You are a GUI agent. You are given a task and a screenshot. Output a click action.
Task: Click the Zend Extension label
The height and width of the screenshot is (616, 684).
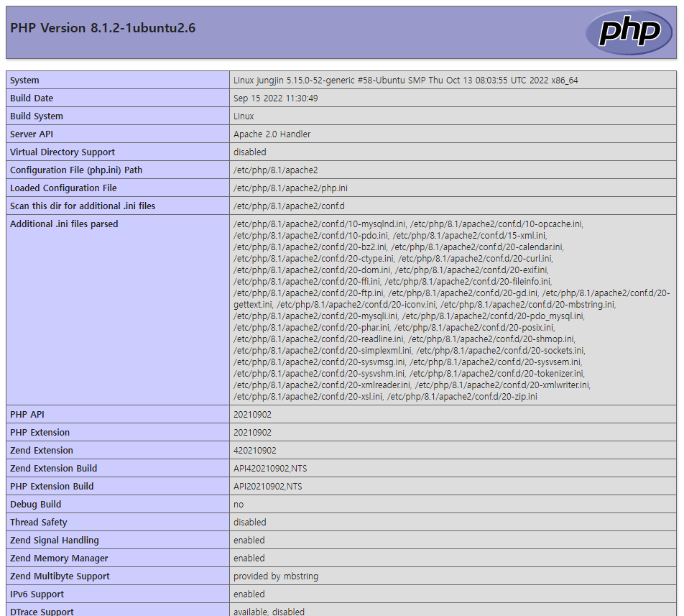(x=42, y=450)
